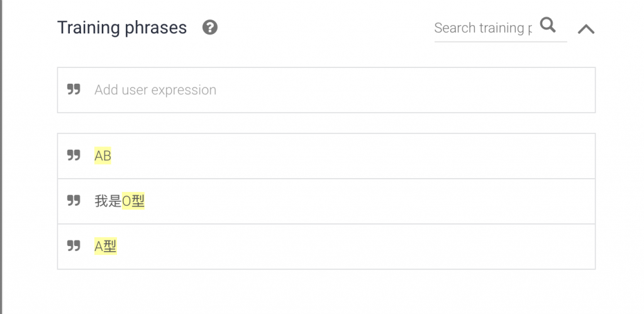Click blank space in the AB row

352,156
